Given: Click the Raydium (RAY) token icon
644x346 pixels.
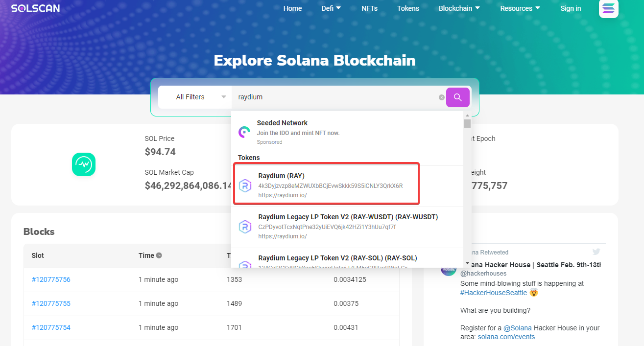Looking at the screenshot, I should pyautogui.click(x=245, y=185).
